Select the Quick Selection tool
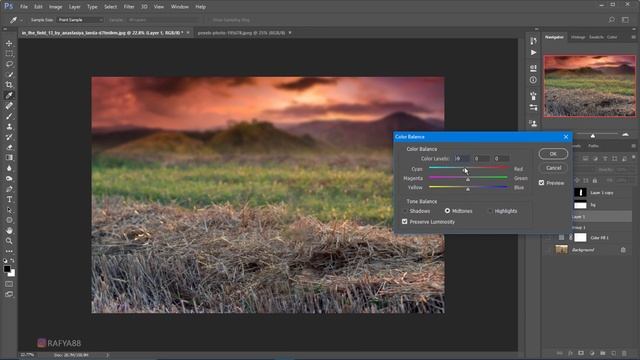640x360 pixels. pyautogui.click(x=9, y=74)
